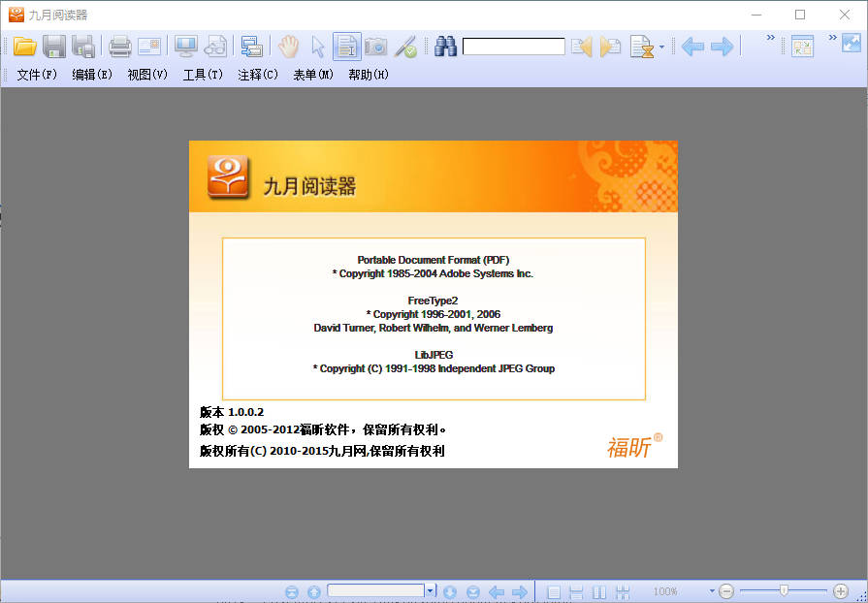Click the 2010-2015 九月网 copyright line
The width and height of the screenshot is (868, 603).
tap(322, 452)
